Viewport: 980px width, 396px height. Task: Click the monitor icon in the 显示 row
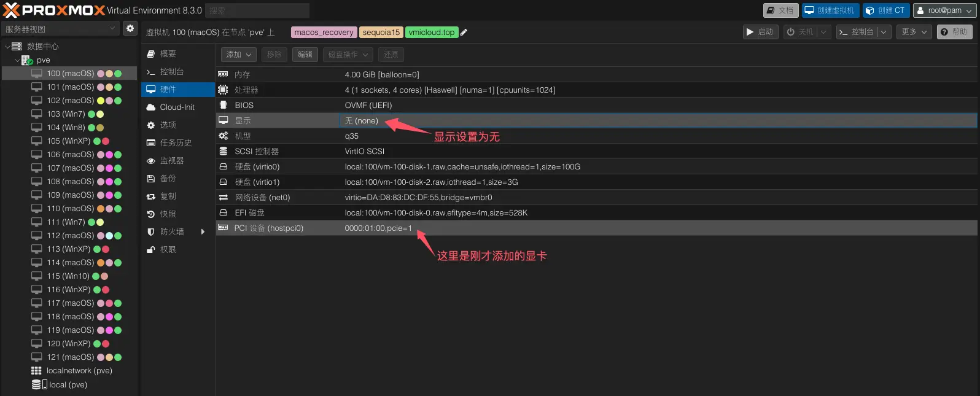(223, 120)
